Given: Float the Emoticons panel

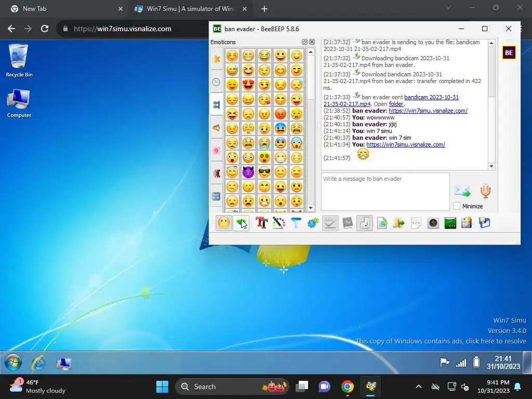Looking at the screenshot, I should point(304,42).
